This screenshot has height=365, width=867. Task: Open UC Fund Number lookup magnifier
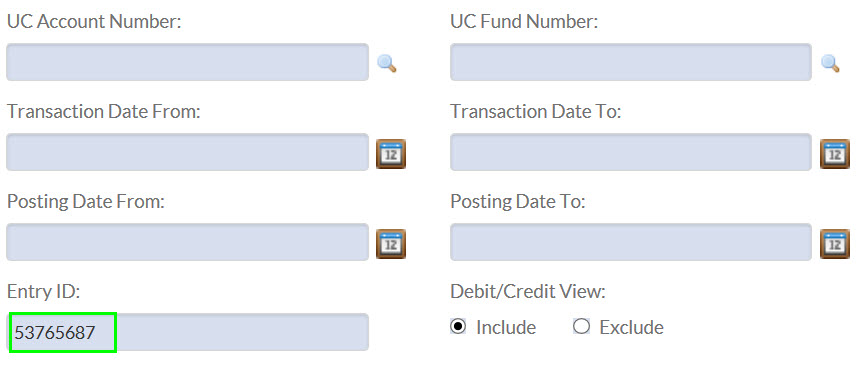tap(831, 64)
